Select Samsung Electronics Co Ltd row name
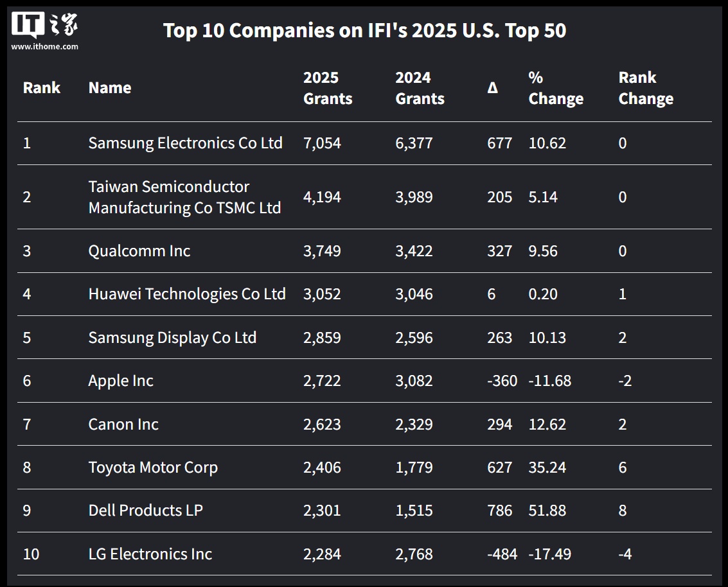Image resolution: width=728 pixels, height=587 pixels. click(185, 143)
